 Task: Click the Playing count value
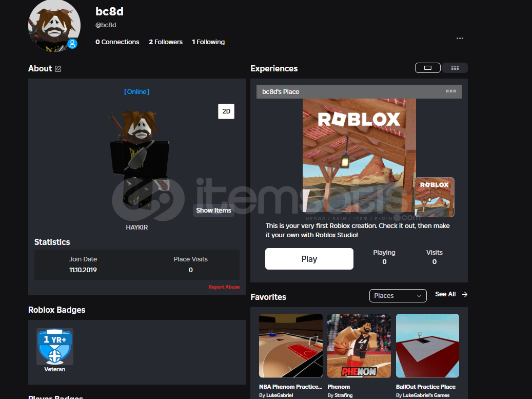coord(384,262)
